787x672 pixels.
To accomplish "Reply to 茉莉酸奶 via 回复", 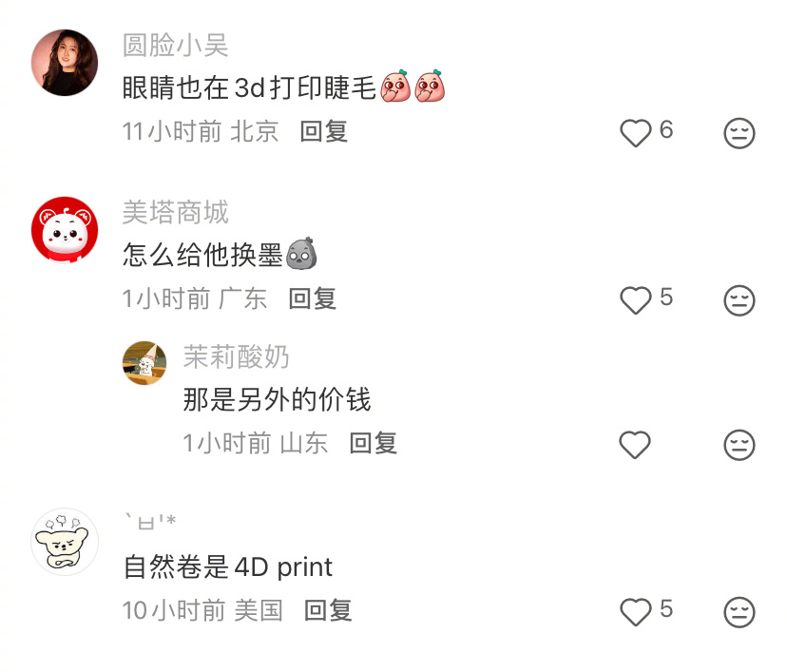I will pyautogui.click(x=373, y=443).
